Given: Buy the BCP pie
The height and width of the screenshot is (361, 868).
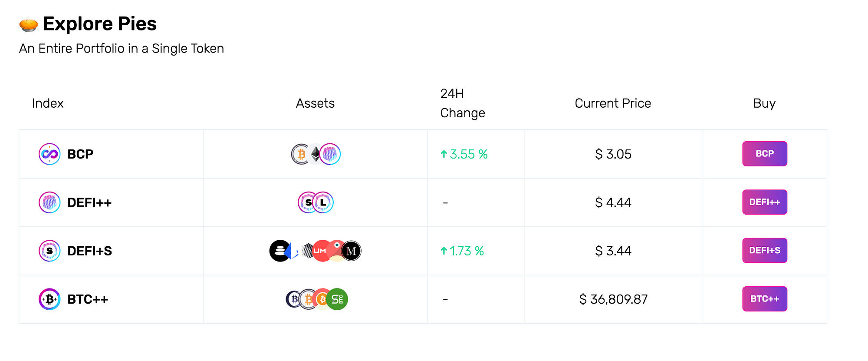Looking at the screenshot, I should coord(764,154).
